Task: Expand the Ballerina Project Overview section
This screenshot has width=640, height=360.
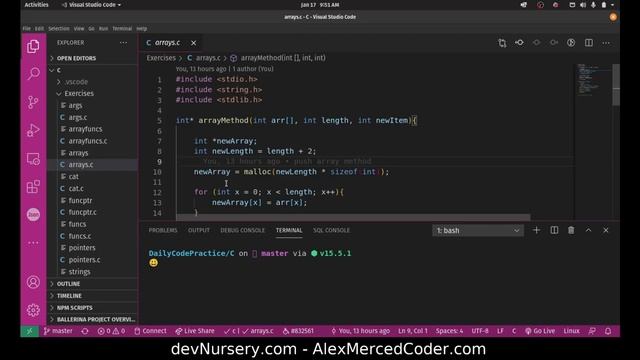Action: click(x=93, y=319)
